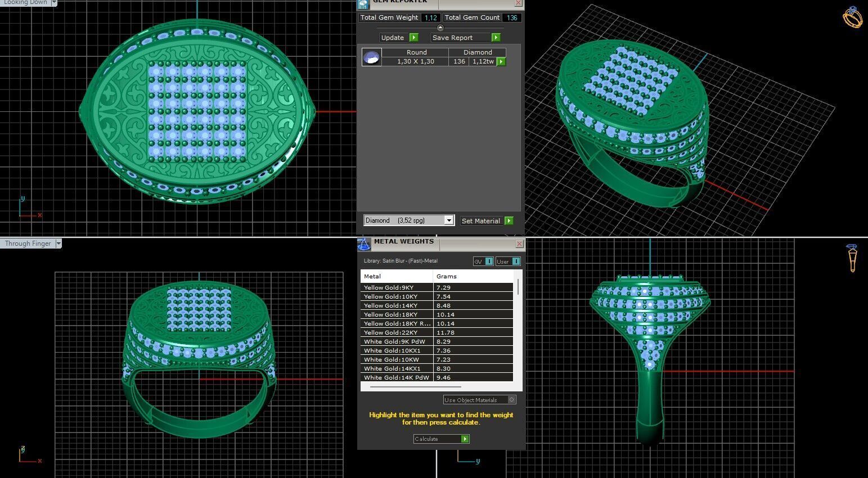Screen dimensions: 868x478
Task: Click the green arrow next to Set Material
Action: pyautogui.click(x=509, y=221)
